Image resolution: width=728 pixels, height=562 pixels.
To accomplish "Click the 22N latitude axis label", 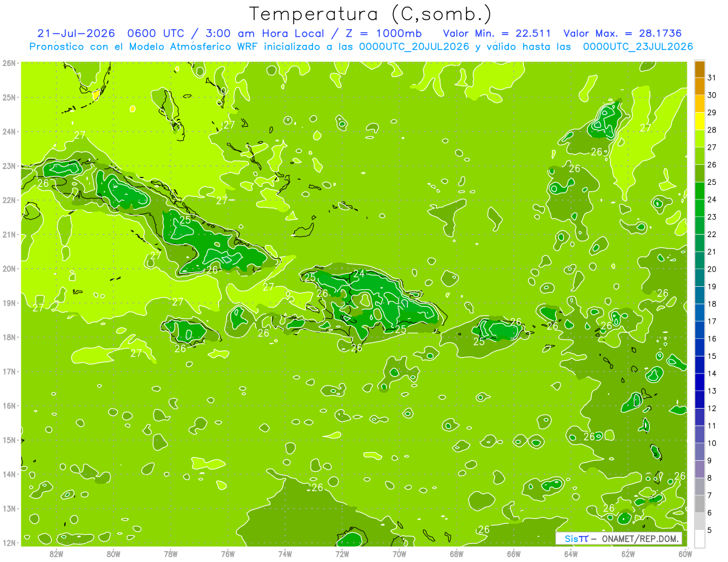I will click(x=9, y=200).
